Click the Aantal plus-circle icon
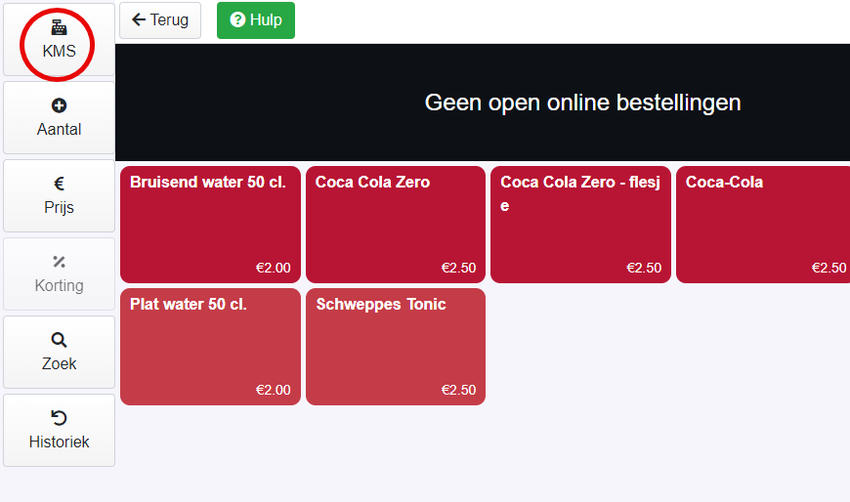The width and height of the screenshot is (850, 502). click(59, 105)
